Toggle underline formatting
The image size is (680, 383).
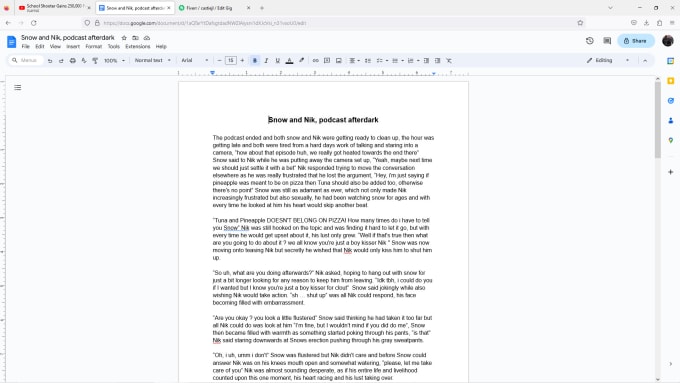point(278,61)
